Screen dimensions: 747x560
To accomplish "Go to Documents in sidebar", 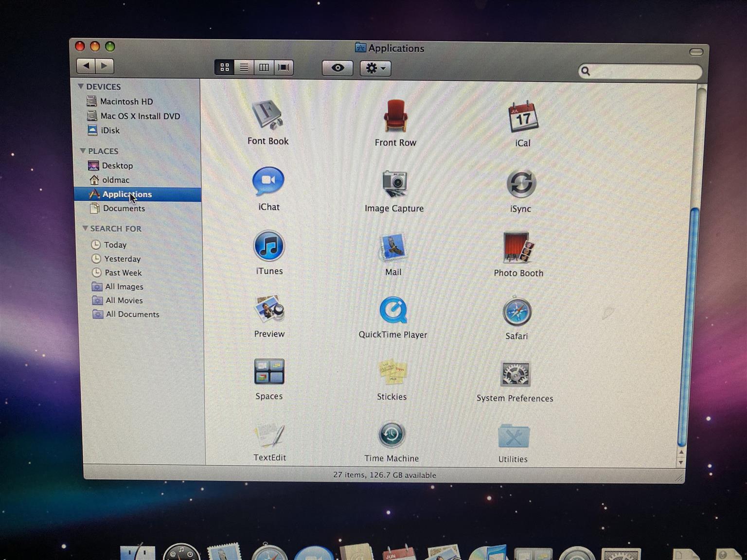I will (124, 209).
